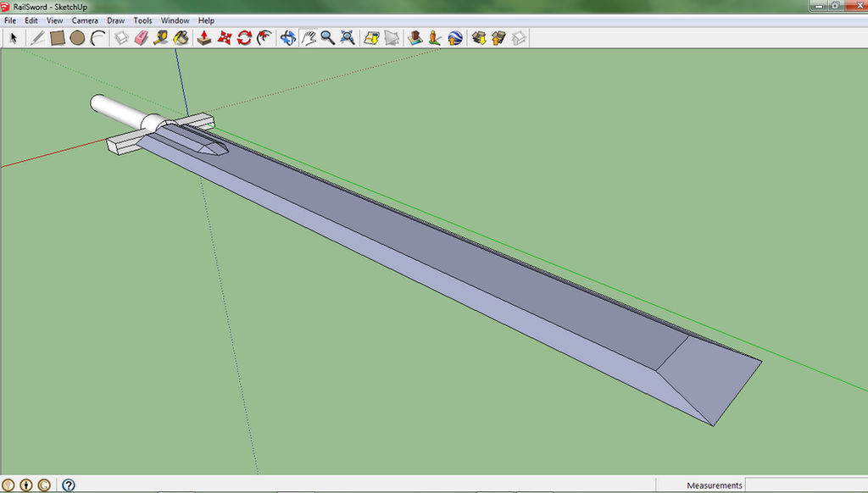The height and width of the screenshot is (493, 868).
Task: Select the Zoom magnifier tool
Action: [328, 38]
